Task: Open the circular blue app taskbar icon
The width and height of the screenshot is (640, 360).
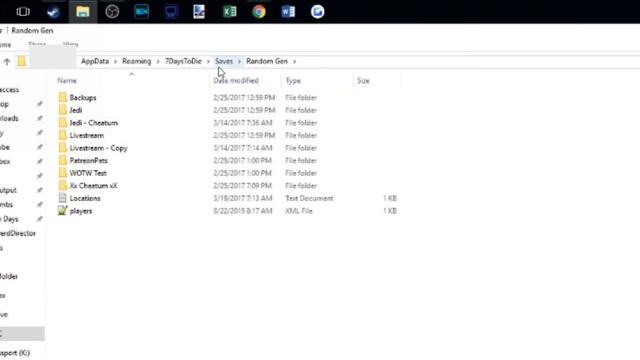Action: 318,12
